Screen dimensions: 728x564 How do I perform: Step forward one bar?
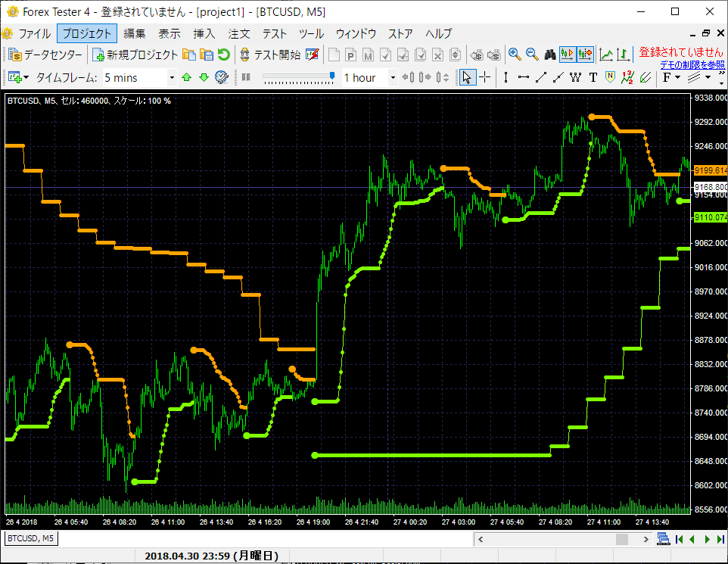point(425,77)
